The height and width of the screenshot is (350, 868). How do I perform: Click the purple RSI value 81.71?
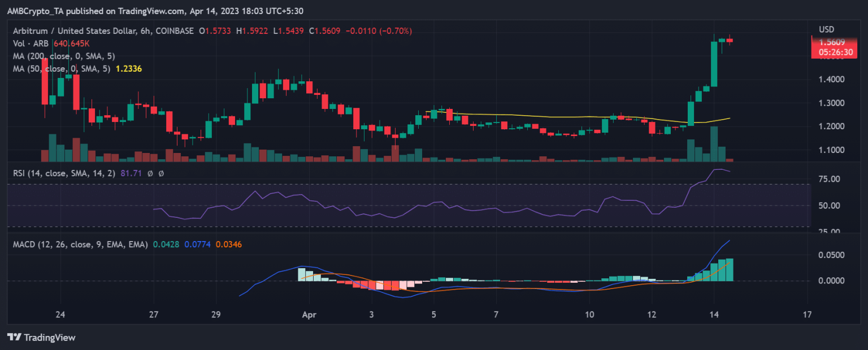point(131,174)
